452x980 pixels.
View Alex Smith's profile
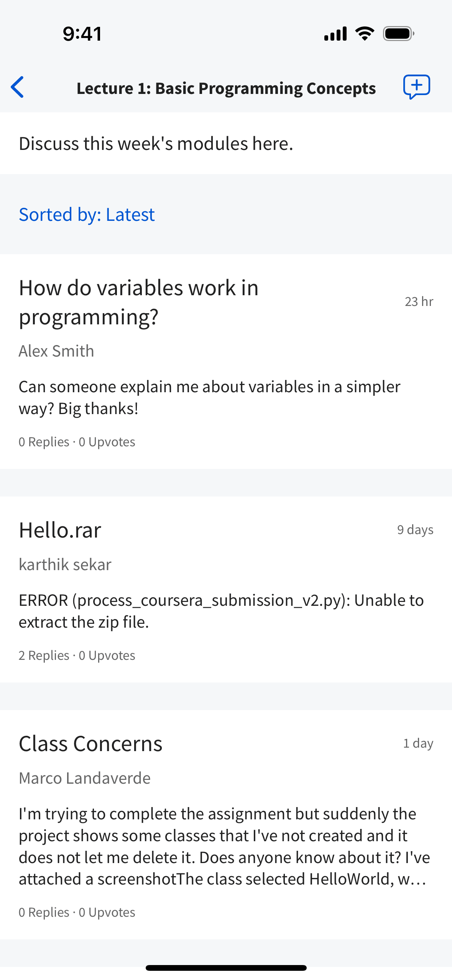coord(56,350)
